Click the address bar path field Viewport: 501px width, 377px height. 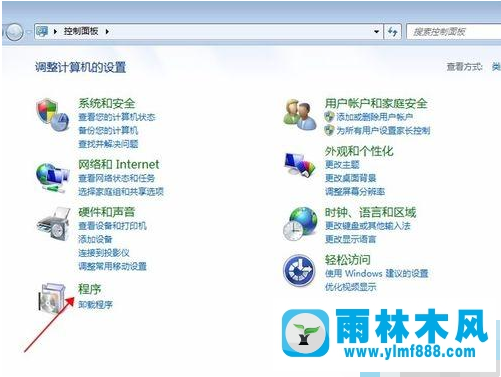click(208, 32)
